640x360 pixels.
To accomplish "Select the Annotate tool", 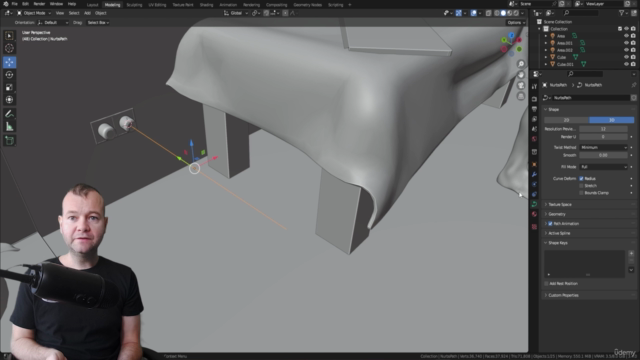I will (x=9, y=114).
